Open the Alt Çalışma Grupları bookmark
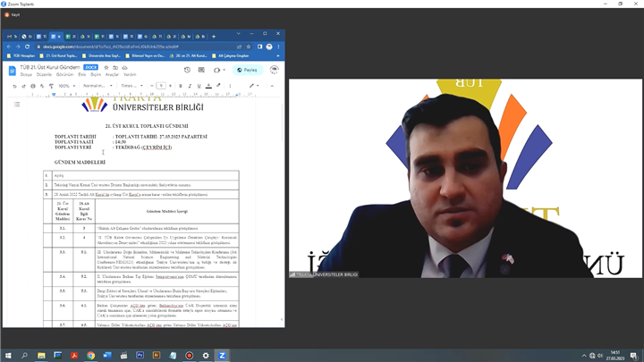This screenshot has width=644, height=362. pos(231,55)
